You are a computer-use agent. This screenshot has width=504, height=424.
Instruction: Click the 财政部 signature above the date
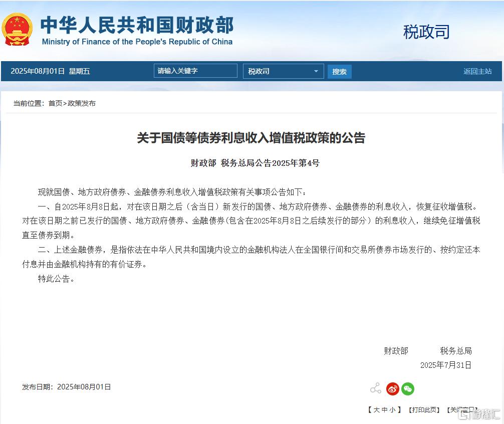(396, 351)
